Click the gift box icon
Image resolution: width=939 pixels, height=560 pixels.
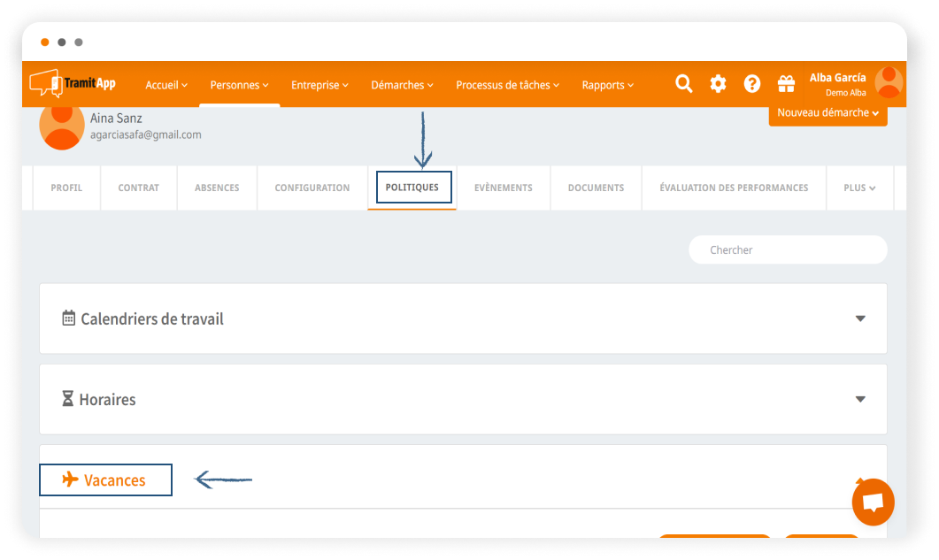pos(786,84)
